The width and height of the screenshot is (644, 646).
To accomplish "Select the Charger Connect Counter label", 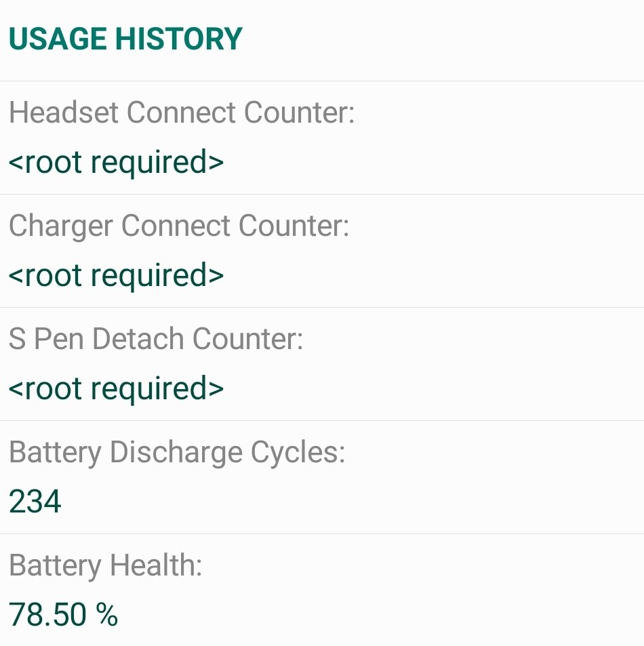I will tap(179, 226).
